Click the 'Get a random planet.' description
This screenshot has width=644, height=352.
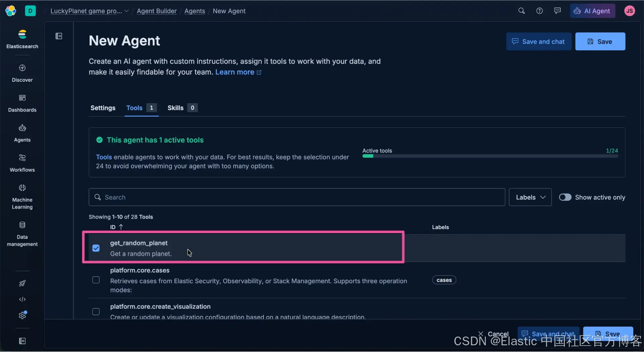141,254
